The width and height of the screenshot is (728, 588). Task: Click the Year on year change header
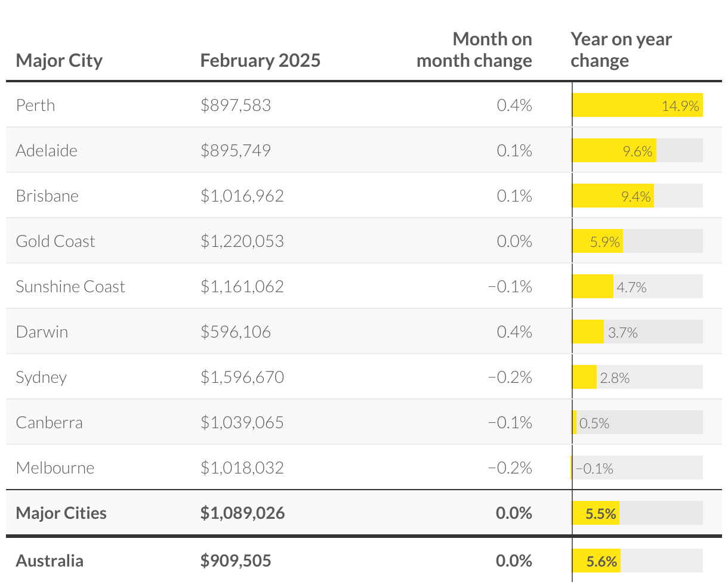coord(621,50)
